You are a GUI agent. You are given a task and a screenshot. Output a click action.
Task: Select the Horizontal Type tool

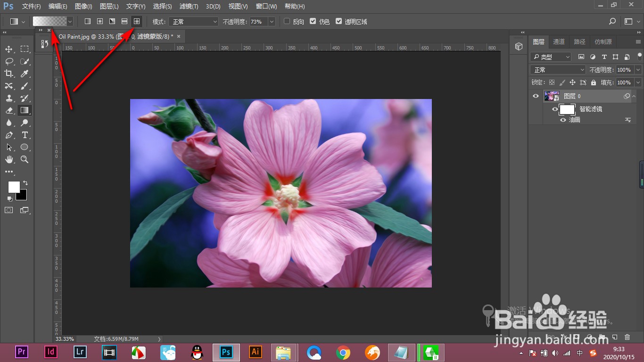tap(25, 135)
